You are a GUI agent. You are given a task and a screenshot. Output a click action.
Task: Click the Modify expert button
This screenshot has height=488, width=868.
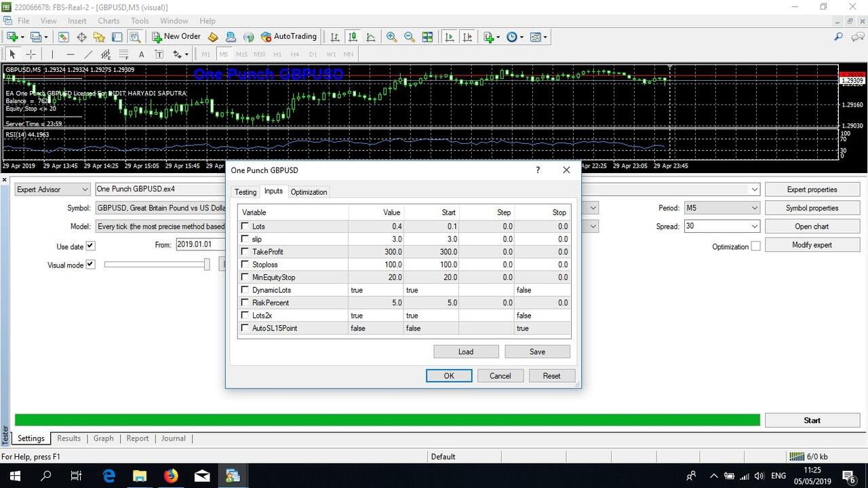click(812, 244)
